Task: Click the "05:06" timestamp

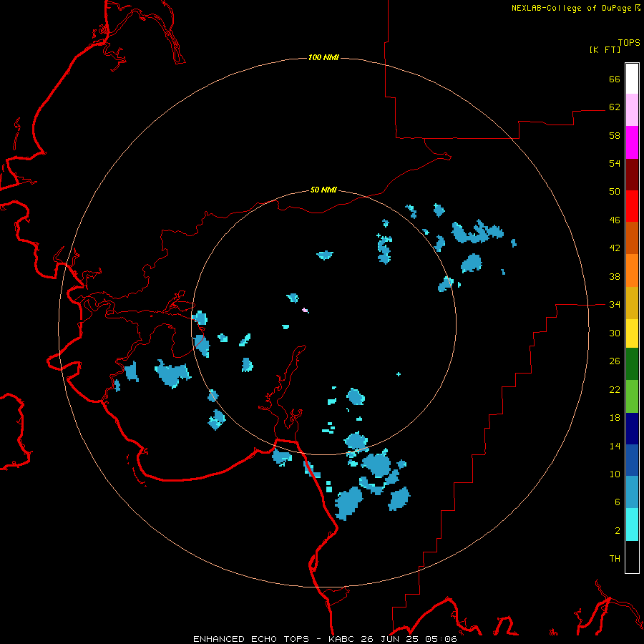Action: coord(441,639)
